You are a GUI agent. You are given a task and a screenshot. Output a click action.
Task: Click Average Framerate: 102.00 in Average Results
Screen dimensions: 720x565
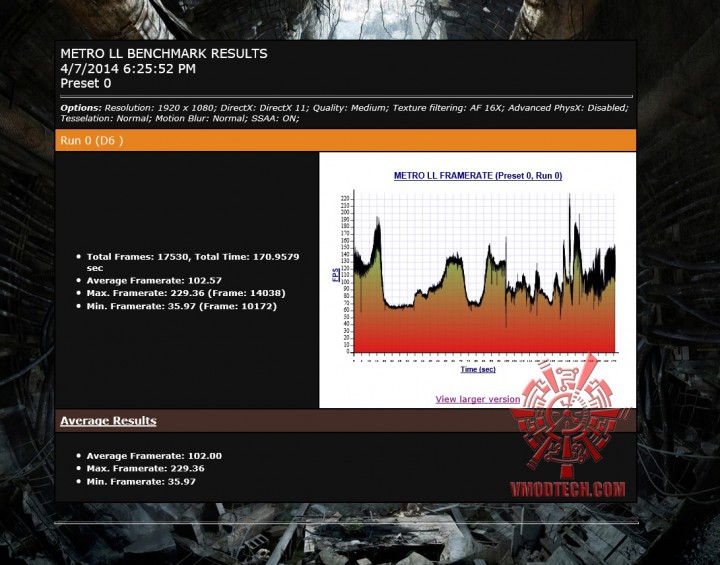[154, 456]
